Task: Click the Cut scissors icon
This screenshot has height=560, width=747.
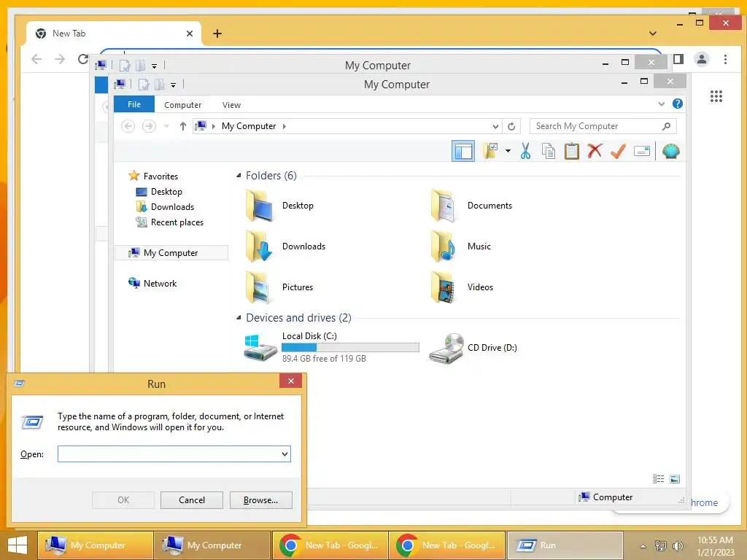Action: click(525, 151)
